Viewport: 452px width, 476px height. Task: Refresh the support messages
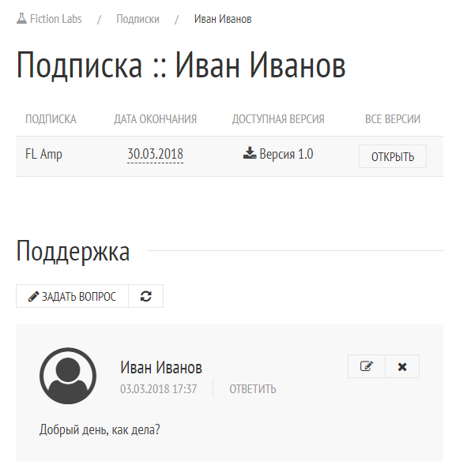pos(146,296)
